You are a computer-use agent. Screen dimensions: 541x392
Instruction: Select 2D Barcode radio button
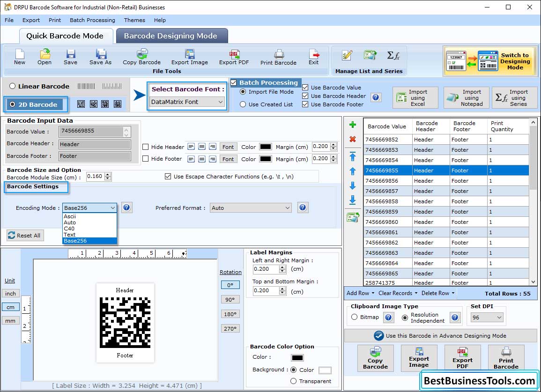pyautogui.click(x=13, y=104)
